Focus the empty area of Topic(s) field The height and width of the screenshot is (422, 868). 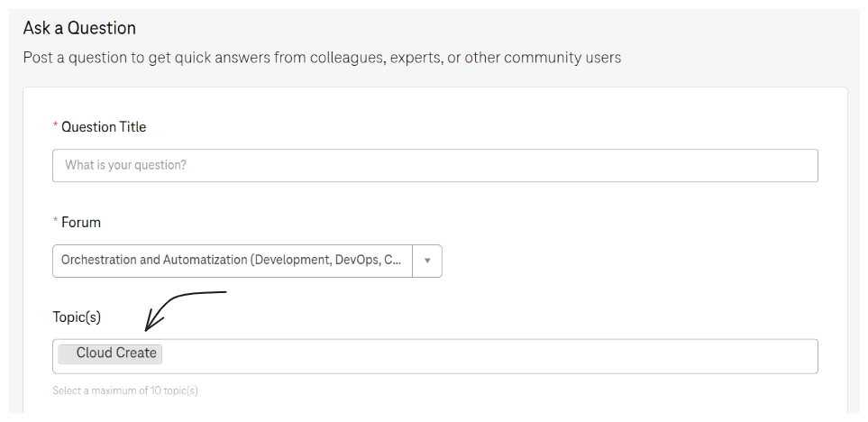[x=487, y=356]
